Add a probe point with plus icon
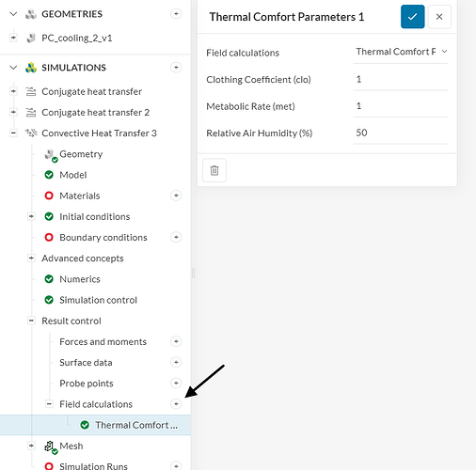The image size is (476, 470). [176, 383]
